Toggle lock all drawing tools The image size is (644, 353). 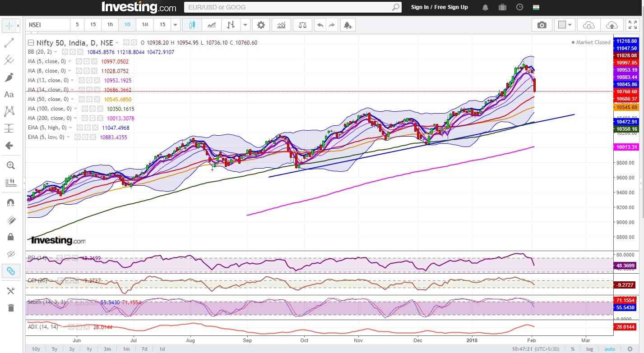[x=10, y=237]
